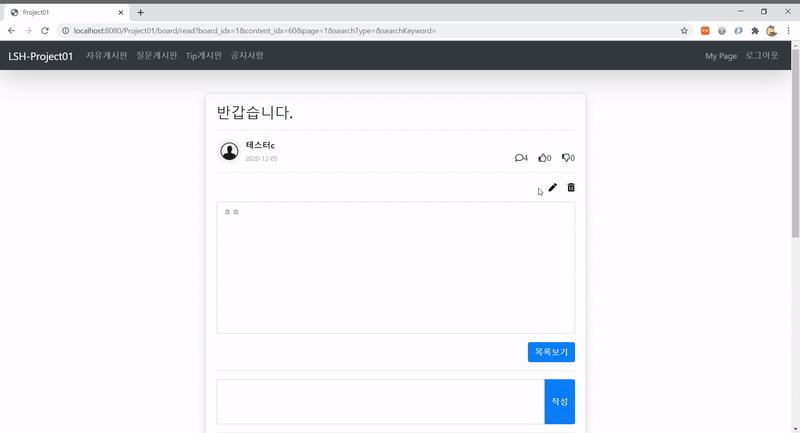
Task: Click the trash delete post icon
Action: point(571,187)
